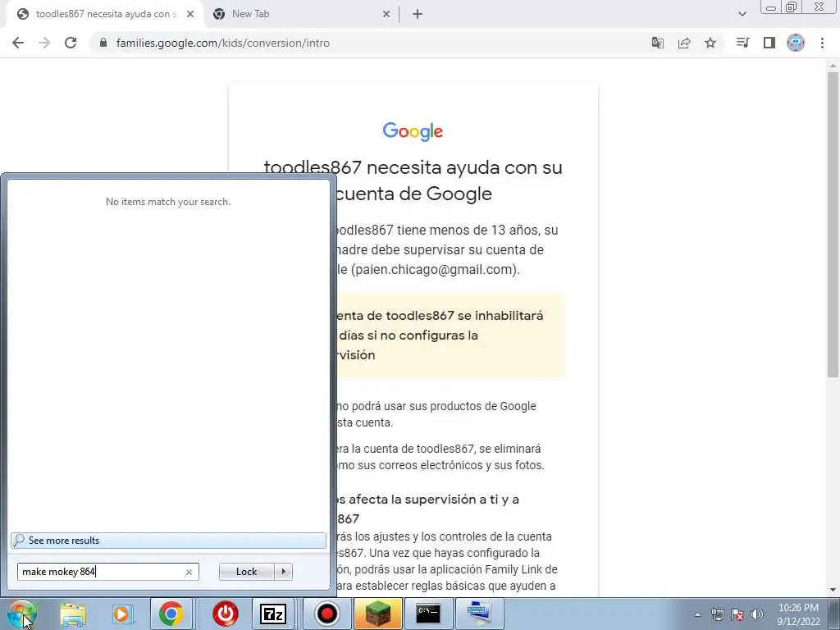
Task: Switch to the New Tab tab
Action: [300, 14]
